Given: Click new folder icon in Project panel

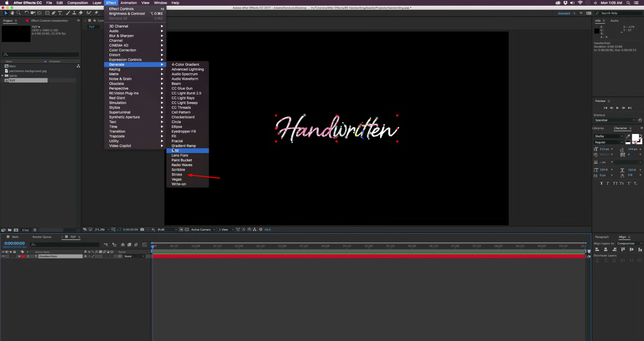Looking at the screenshot, I should point(10,230).
